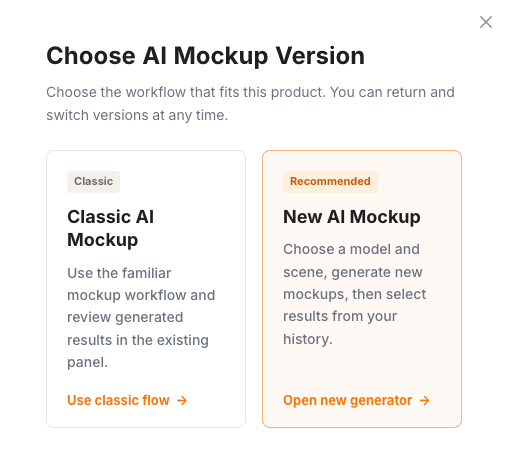509x469 pixels.
Task: Click the arrow icon after Open new generator
Action: click(x=424, y=400)
